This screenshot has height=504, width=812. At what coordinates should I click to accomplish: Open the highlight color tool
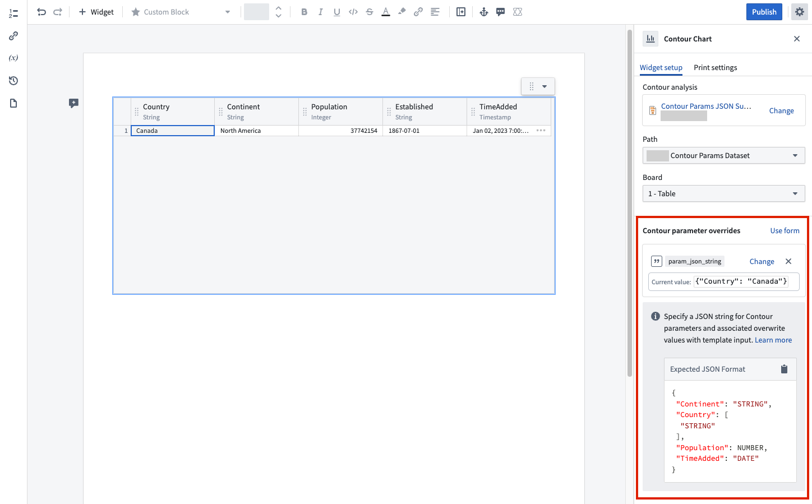coord(402,12)
